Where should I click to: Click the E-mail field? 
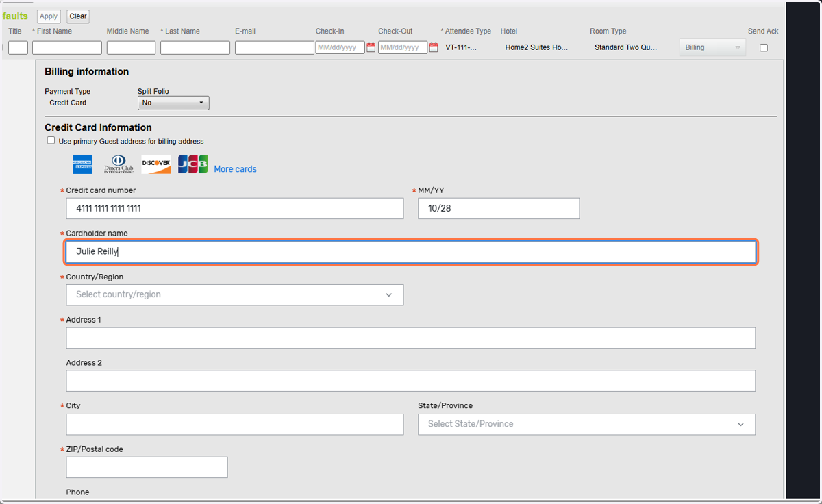[x=275, y=48]
